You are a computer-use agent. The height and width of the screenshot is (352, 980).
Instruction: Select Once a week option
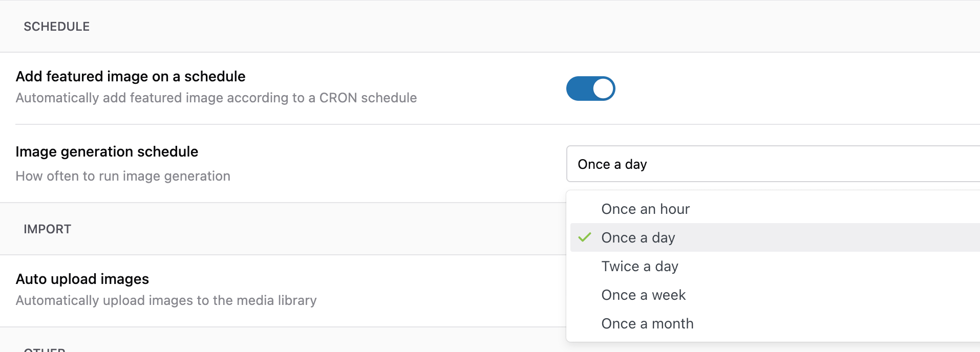click(643, 295)
